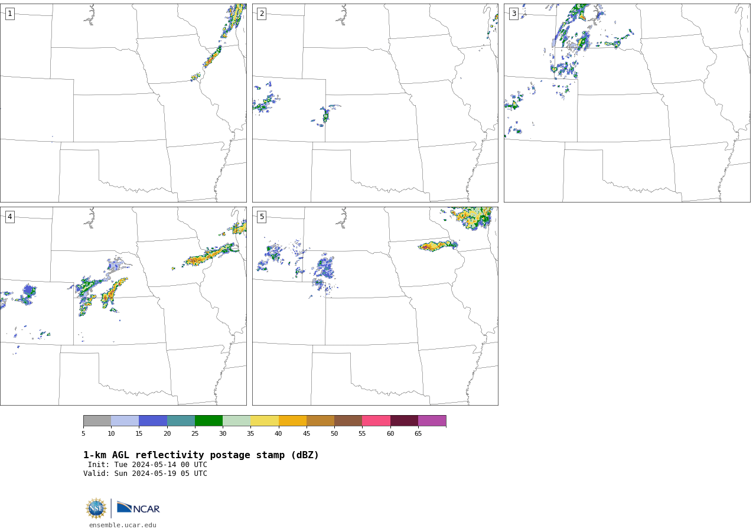This screenshot has width=756, height=532.
Task: Click the 1-km AGL reflectivity title
Action: click(x=201, y=455)
